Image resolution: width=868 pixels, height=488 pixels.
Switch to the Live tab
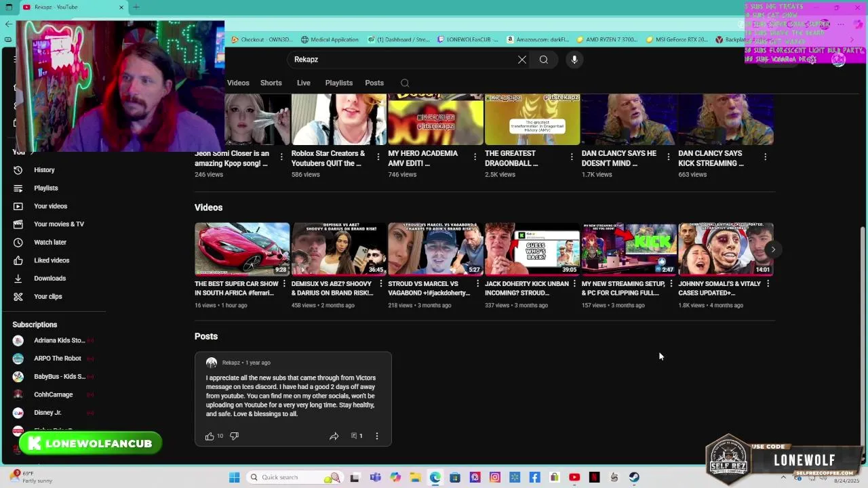304,83
